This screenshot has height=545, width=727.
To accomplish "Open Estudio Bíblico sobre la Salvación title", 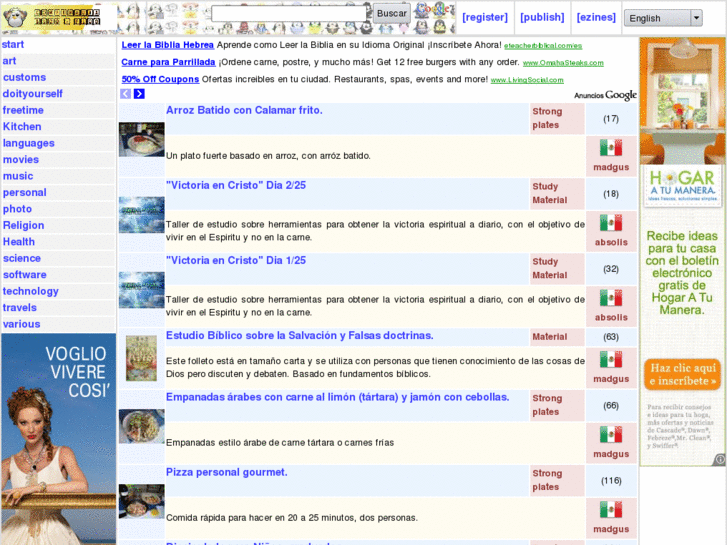I will pos(300,336).
